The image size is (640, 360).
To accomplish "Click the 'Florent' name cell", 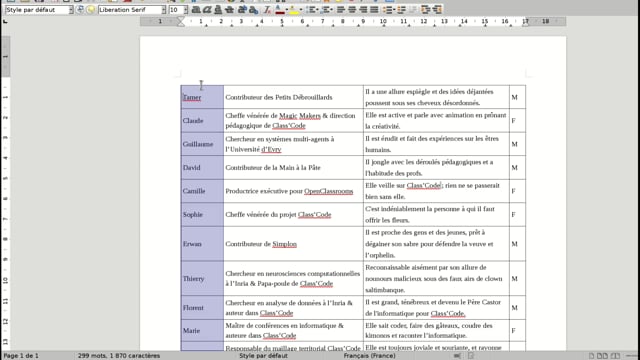I will pyautogui.click(x=202, y=308).
